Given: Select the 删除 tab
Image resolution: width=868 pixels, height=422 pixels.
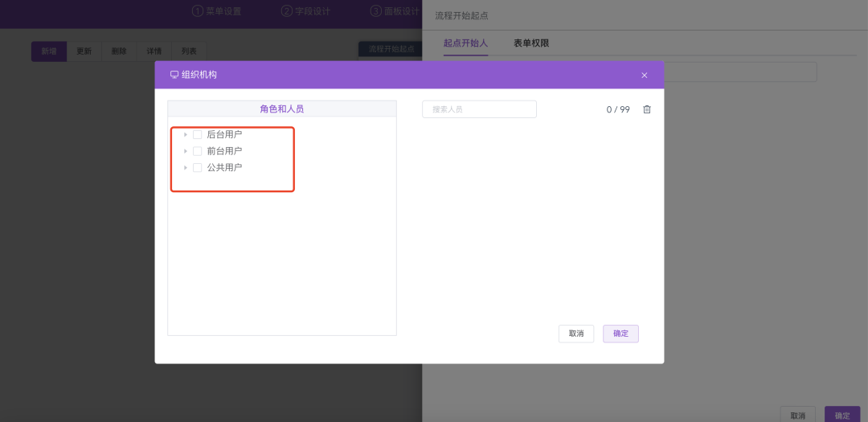Looking at the screenshot, I should click(x=118, y=51).
